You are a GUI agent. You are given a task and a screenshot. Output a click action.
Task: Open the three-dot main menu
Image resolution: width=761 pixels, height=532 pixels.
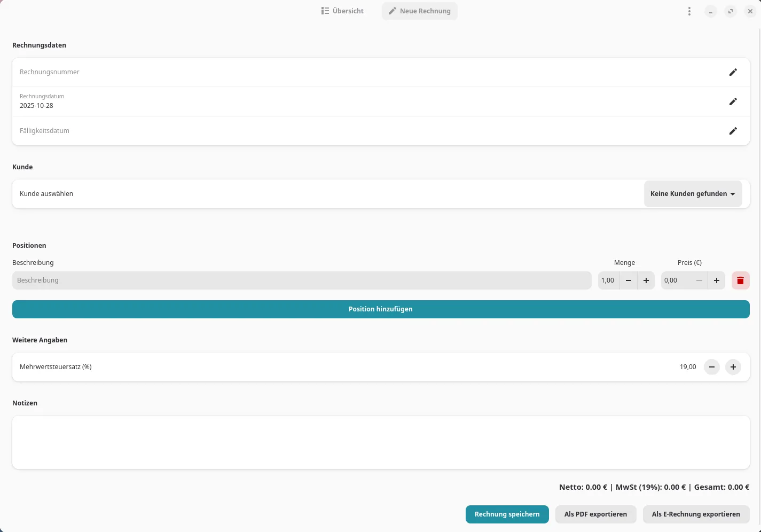(689, 11)
